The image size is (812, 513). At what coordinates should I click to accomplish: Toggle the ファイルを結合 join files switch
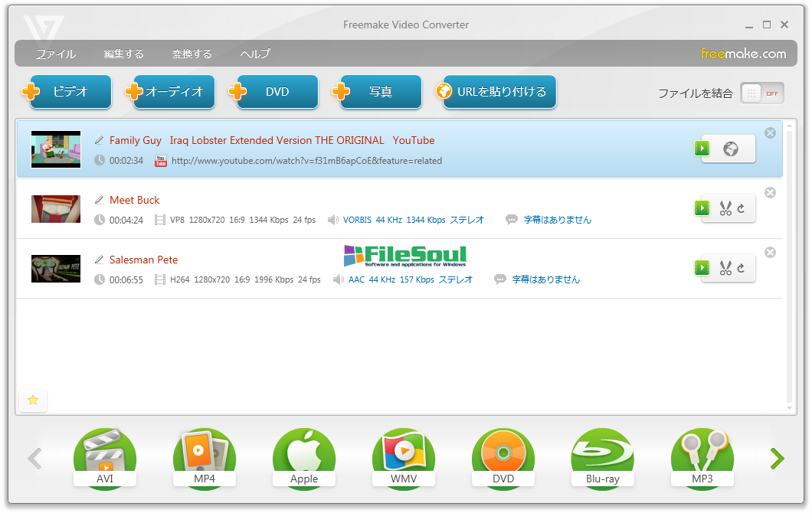pos(762,93)
